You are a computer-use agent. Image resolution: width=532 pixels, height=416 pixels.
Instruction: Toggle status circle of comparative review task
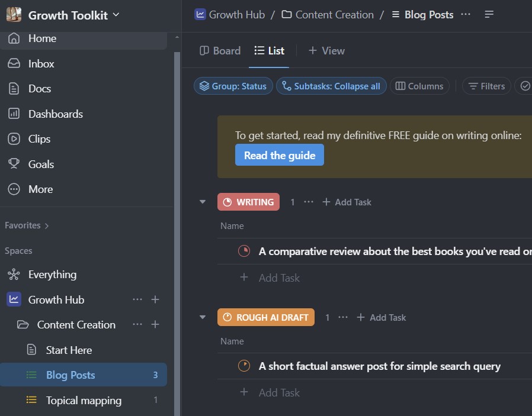[243, 251]
